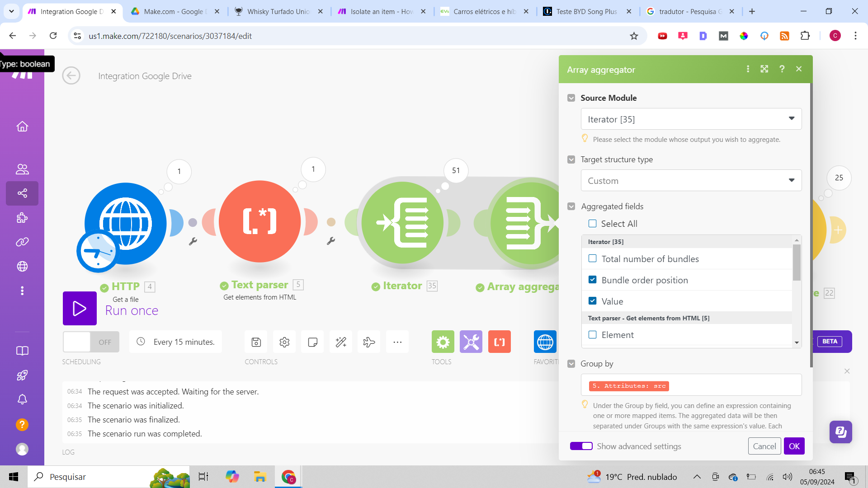
Task: Open the scenario settings gear control
Action: coord(284,342)
